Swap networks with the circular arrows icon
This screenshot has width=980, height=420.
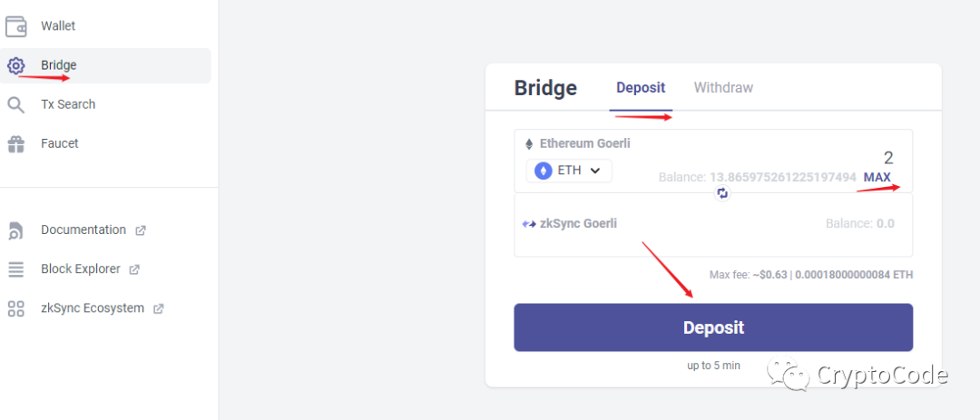pos(722,193)
